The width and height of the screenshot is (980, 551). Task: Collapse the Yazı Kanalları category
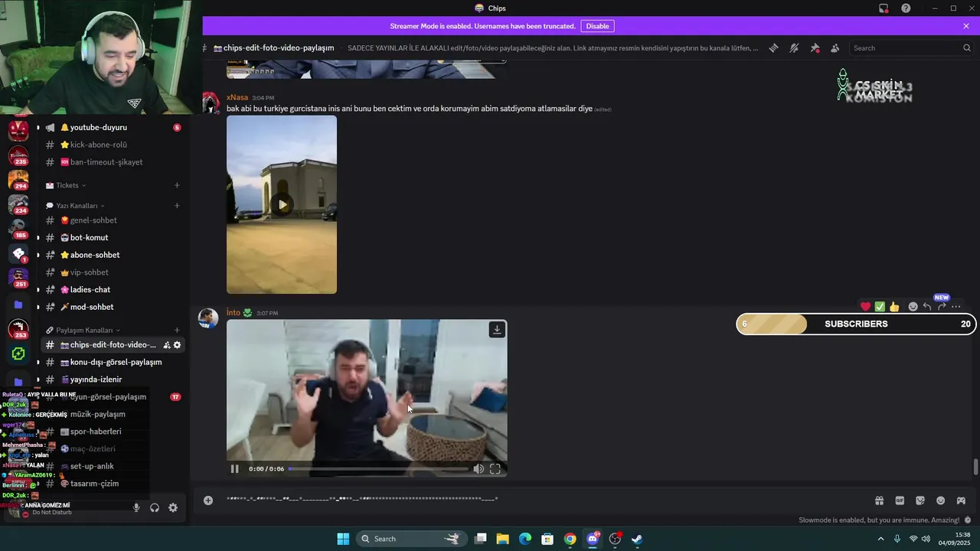(x=75, y=206)
